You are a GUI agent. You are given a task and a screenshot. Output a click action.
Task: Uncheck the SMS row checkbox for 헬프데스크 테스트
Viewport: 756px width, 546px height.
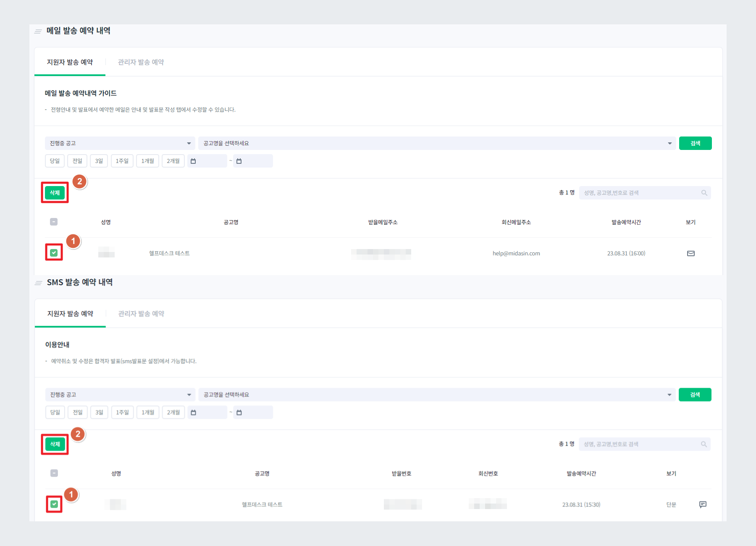[x=54, y=504]
